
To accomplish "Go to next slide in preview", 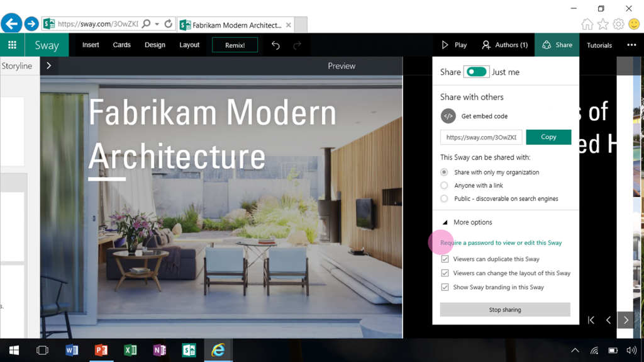I will (626, 320).
